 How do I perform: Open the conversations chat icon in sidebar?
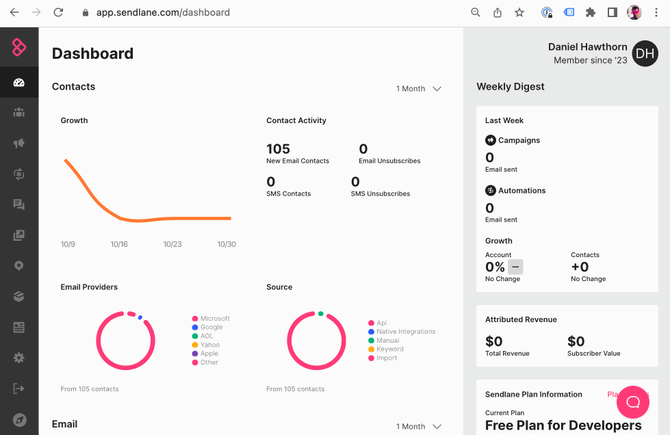(x=19, y=204)
